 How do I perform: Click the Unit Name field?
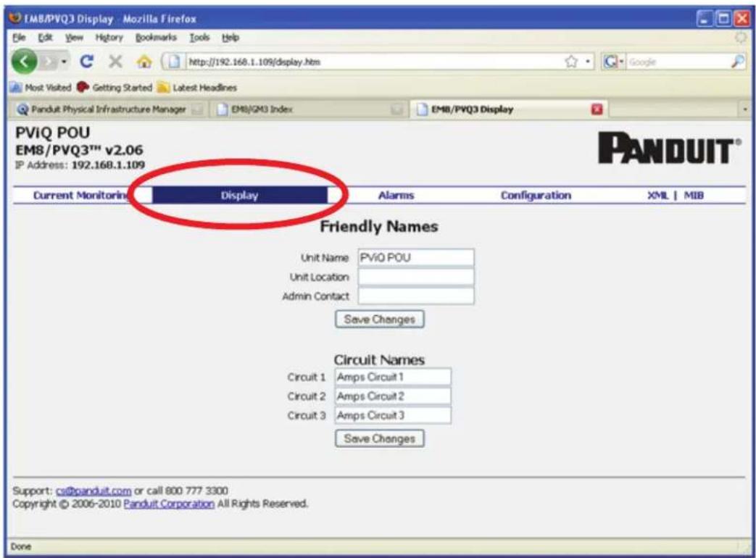pos(415,257)
